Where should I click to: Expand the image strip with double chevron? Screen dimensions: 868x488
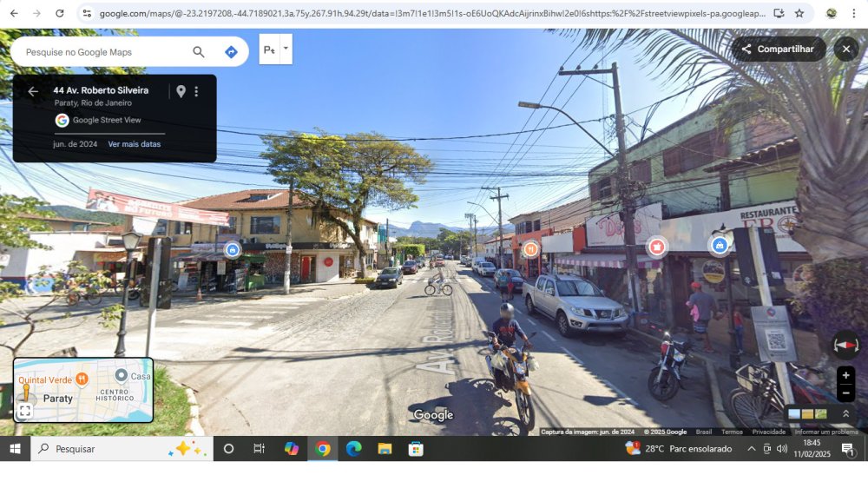pos(846,414)
